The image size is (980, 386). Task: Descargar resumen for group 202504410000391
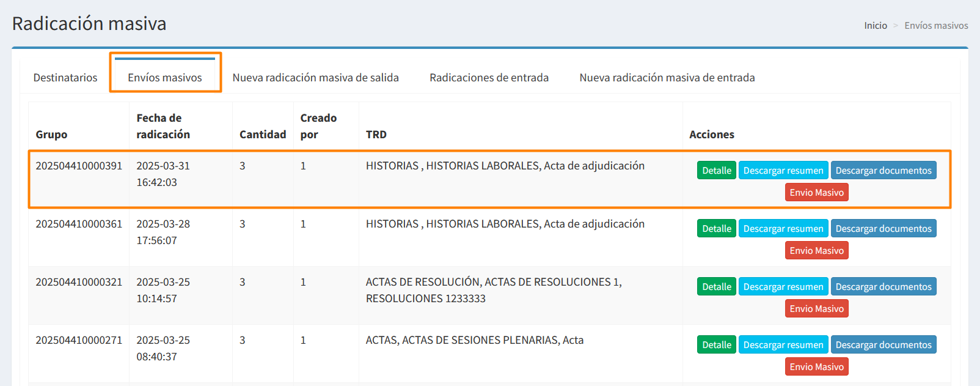783,171
